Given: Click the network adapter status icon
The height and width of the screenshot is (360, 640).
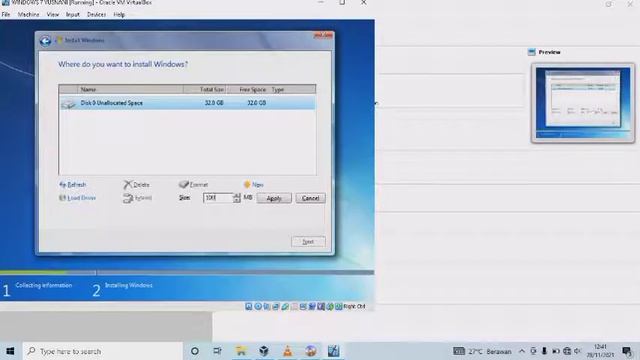Looking at the screenshot, I should click(x=276, y=306).
